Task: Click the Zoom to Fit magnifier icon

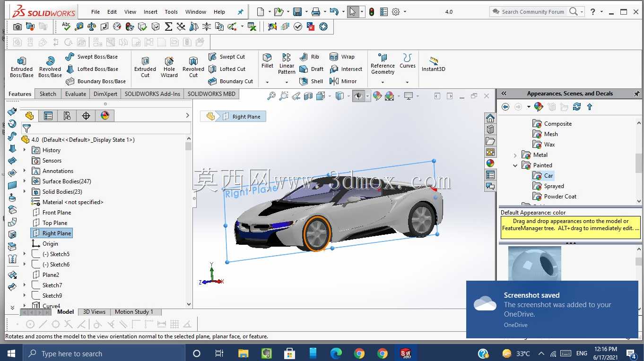Action: pyautogui.click(x=271, y=96)
